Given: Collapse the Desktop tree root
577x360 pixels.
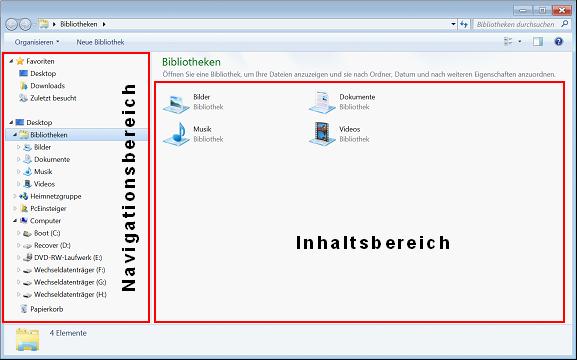Looking at the screenshot, I should 11,122.
